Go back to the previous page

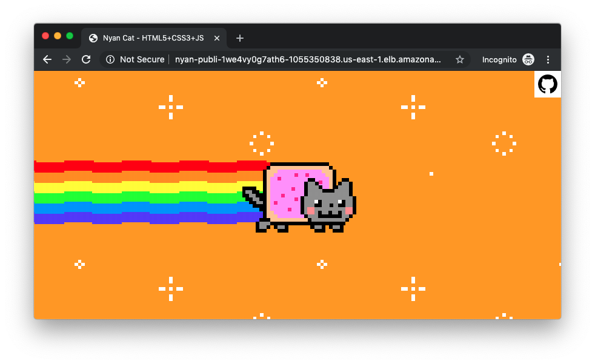(47, 59)
